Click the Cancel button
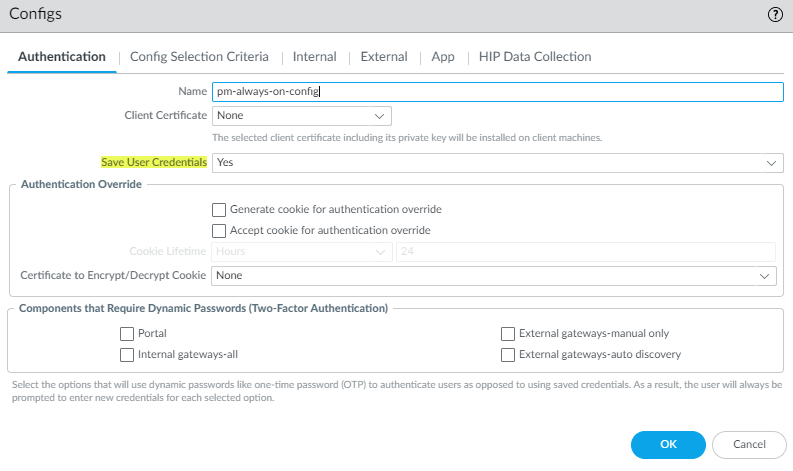 749,444
